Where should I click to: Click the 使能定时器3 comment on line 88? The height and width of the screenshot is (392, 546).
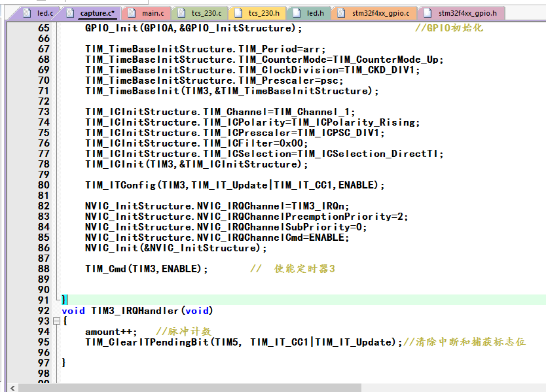(304, 269)
